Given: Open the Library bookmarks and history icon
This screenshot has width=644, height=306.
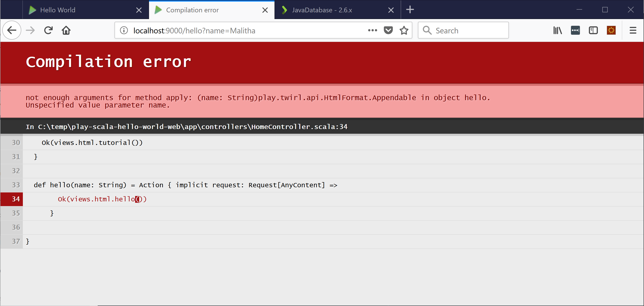Looking at the screenshot, I should click(558, 30).
